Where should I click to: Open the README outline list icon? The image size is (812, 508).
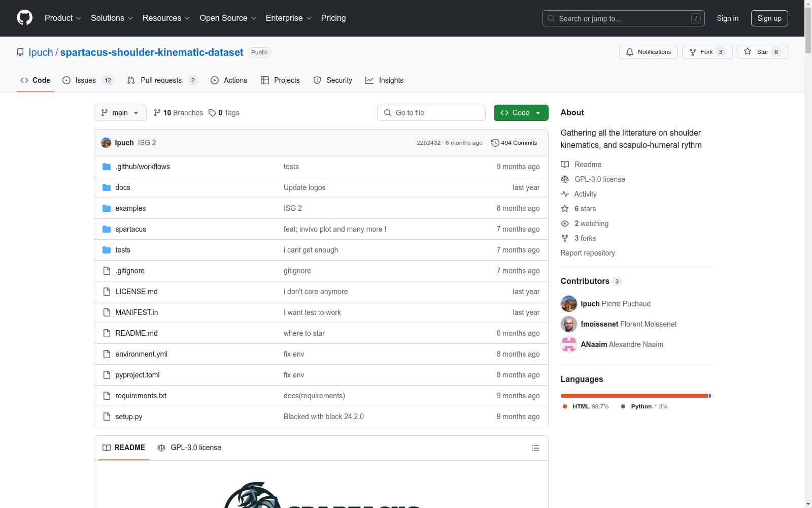535,448
